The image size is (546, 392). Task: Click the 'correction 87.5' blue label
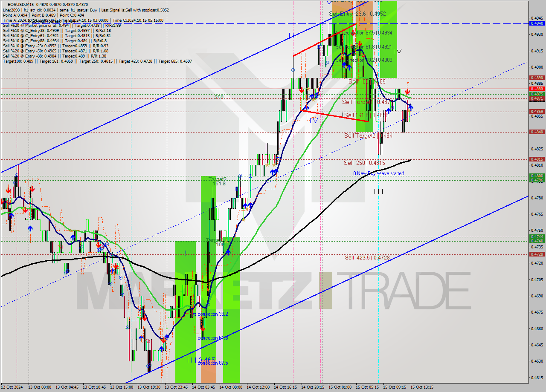coord(212,363)
